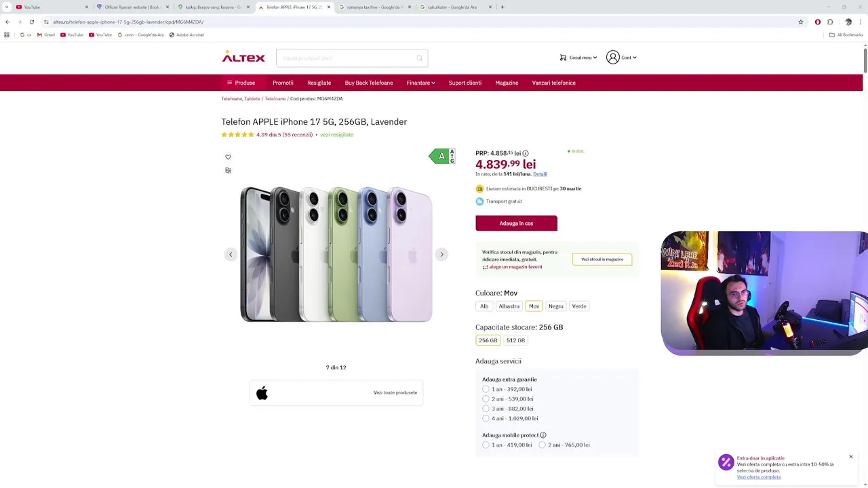The height and width of the screenshot is (488, 868).
Task: Click the compare product icon
Action: (228, 171)
